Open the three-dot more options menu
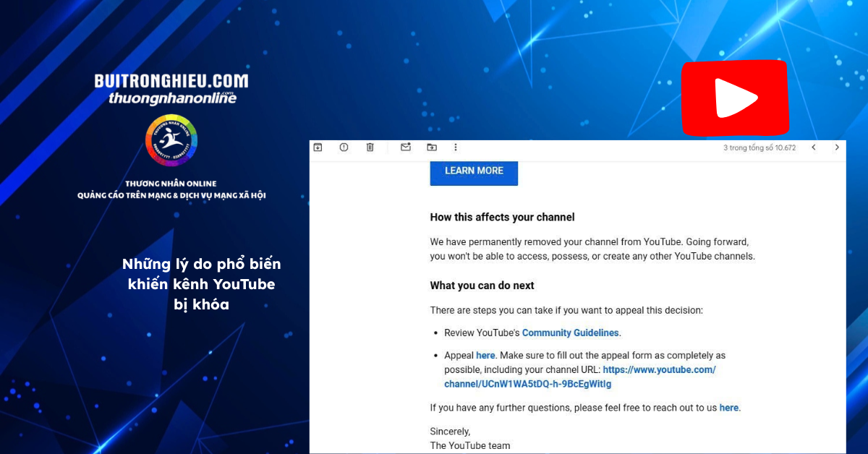868x454 pixels. point(455,147)
